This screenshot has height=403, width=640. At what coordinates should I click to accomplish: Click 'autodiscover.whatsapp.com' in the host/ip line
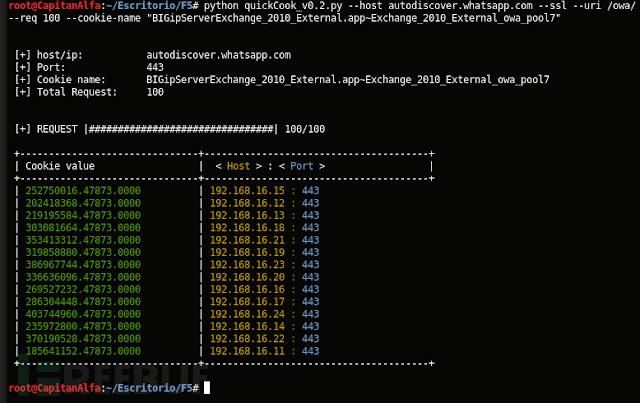[219, 55]
